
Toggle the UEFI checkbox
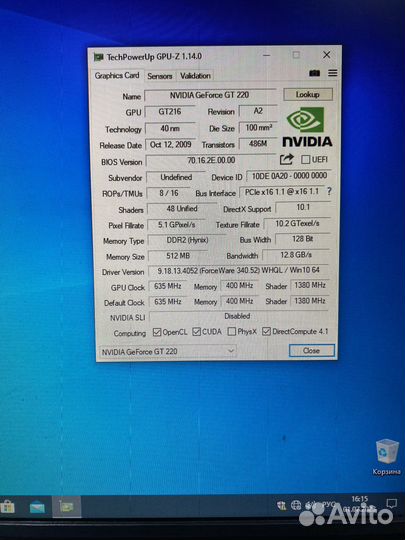305,159
